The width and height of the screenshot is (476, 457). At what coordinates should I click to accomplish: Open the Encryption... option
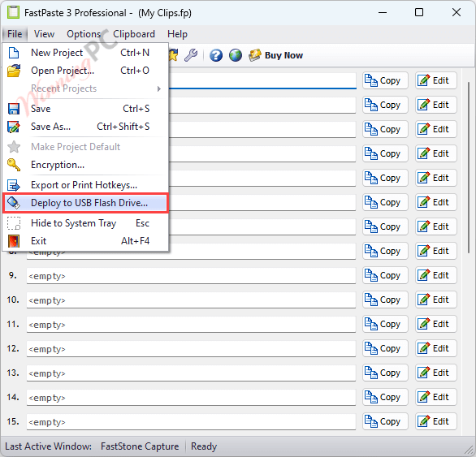85,165
